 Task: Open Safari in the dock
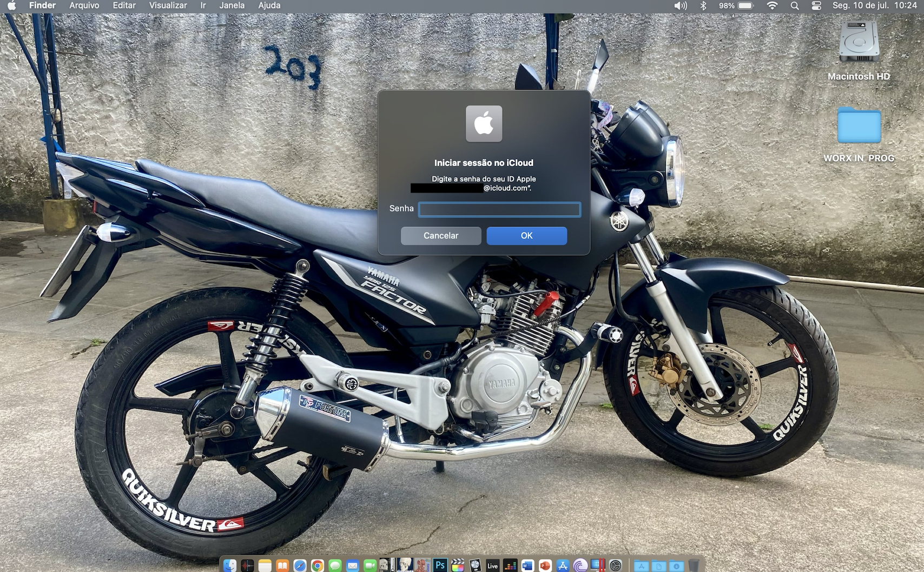tap(300, 566)
